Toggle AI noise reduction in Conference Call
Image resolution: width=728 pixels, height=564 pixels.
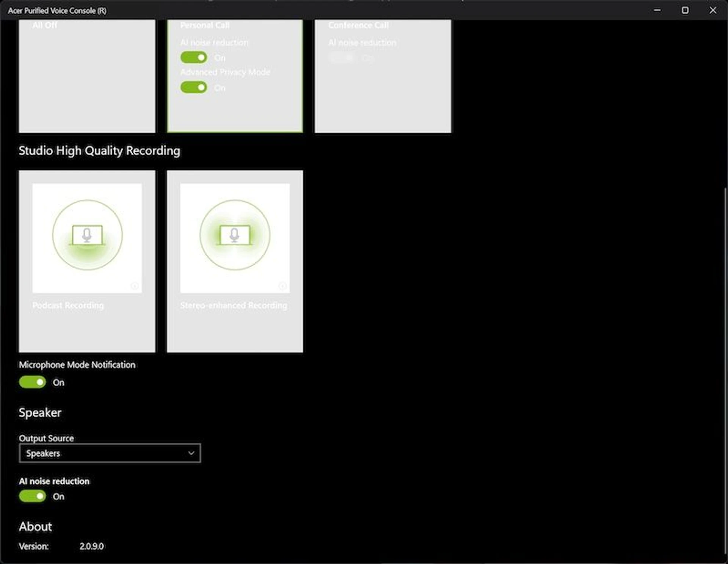(x=342, y=58)
